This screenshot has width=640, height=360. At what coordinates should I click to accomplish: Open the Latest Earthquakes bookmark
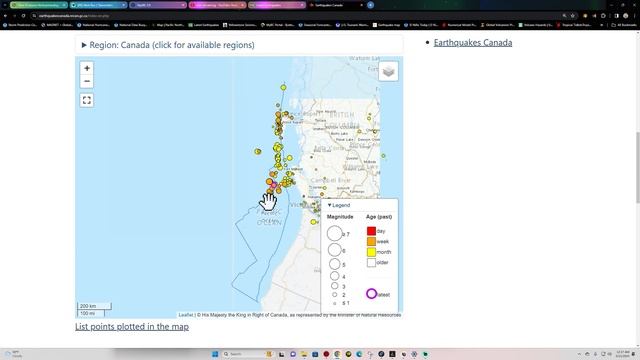click(x=204, y=25)
